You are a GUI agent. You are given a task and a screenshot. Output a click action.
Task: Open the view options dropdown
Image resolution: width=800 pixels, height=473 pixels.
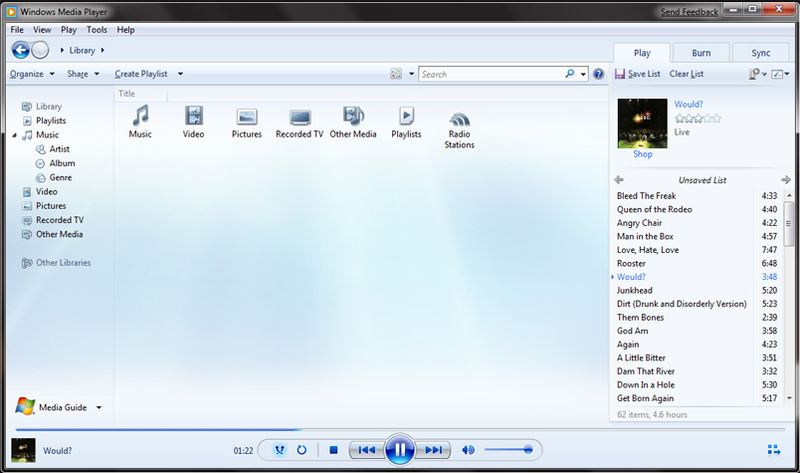(411, 74)
